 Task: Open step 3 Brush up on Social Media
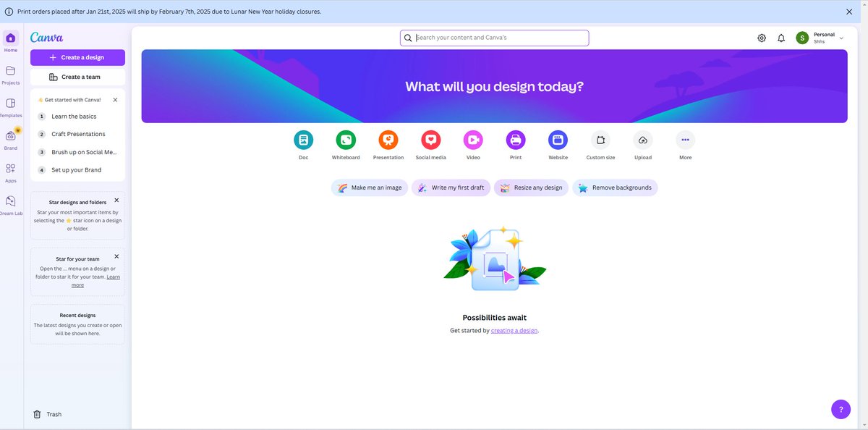tap(77, 152)
